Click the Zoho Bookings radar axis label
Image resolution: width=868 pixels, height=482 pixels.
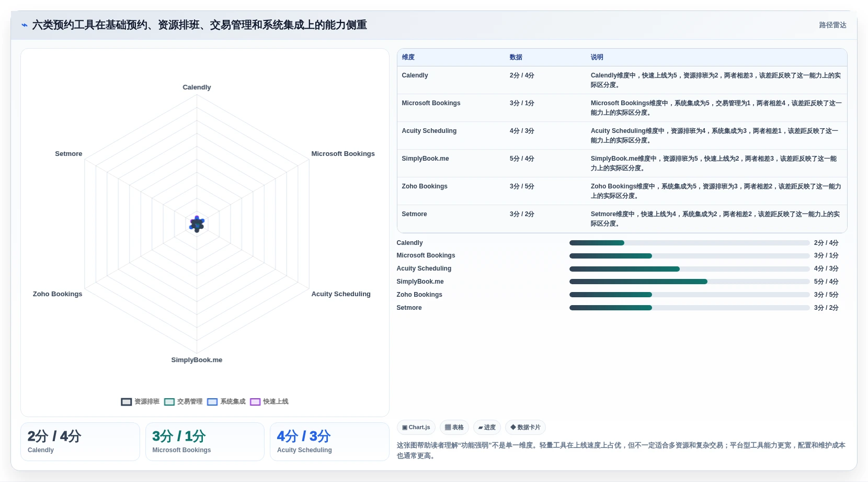(58, 294)
